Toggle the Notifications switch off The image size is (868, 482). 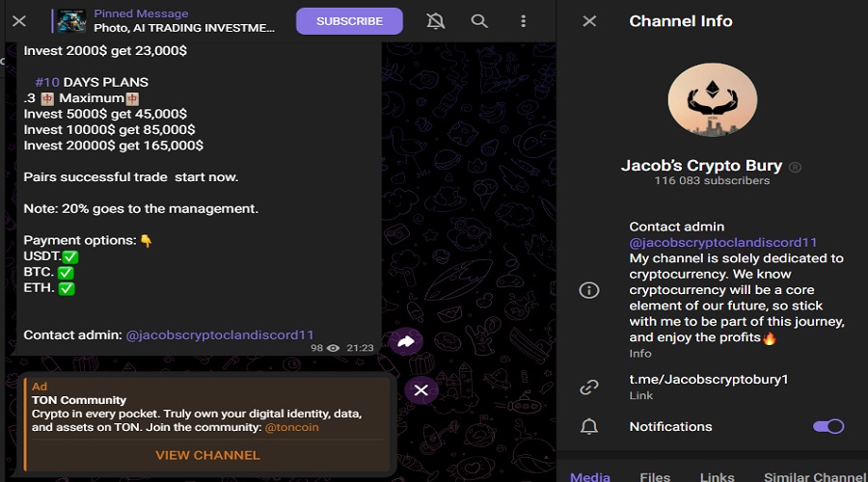point(828,426)
